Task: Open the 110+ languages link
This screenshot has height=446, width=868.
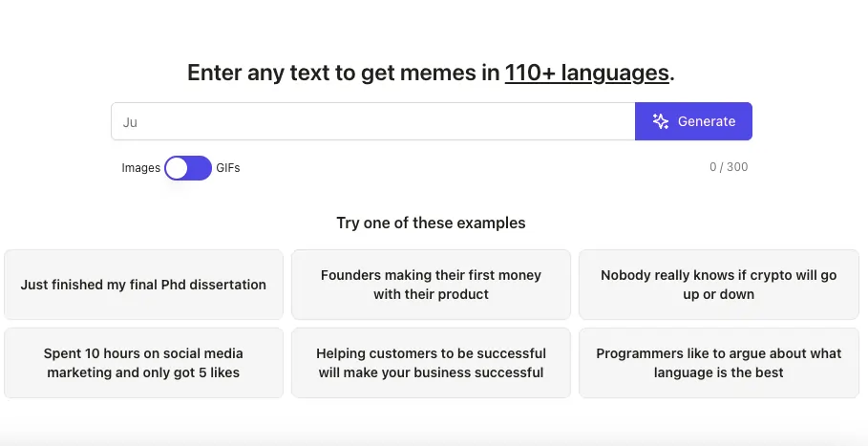Action: tap(587, 73)
